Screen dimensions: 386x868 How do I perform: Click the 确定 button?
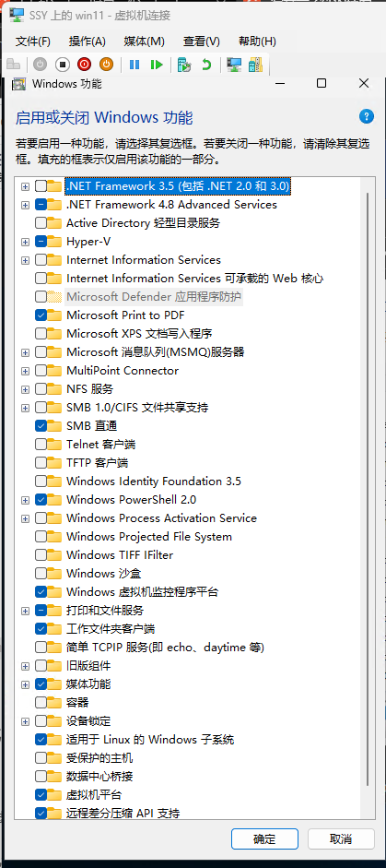(264, 838)
